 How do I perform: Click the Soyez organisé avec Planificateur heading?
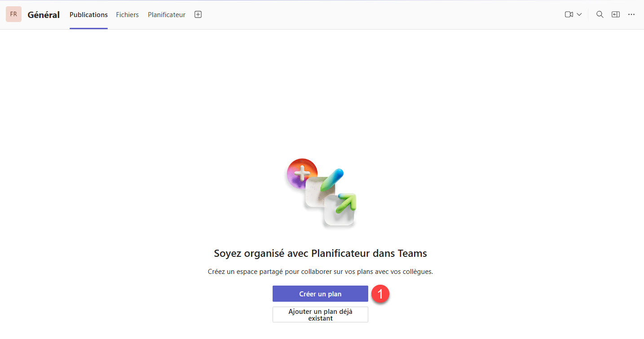click(x=320, y=253)
